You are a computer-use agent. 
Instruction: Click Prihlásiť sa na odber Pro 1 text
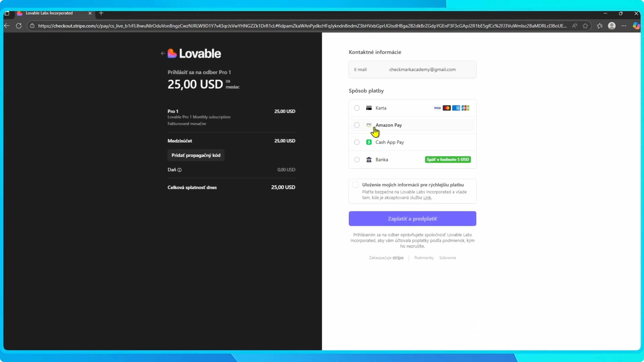[x=199, y=72]
